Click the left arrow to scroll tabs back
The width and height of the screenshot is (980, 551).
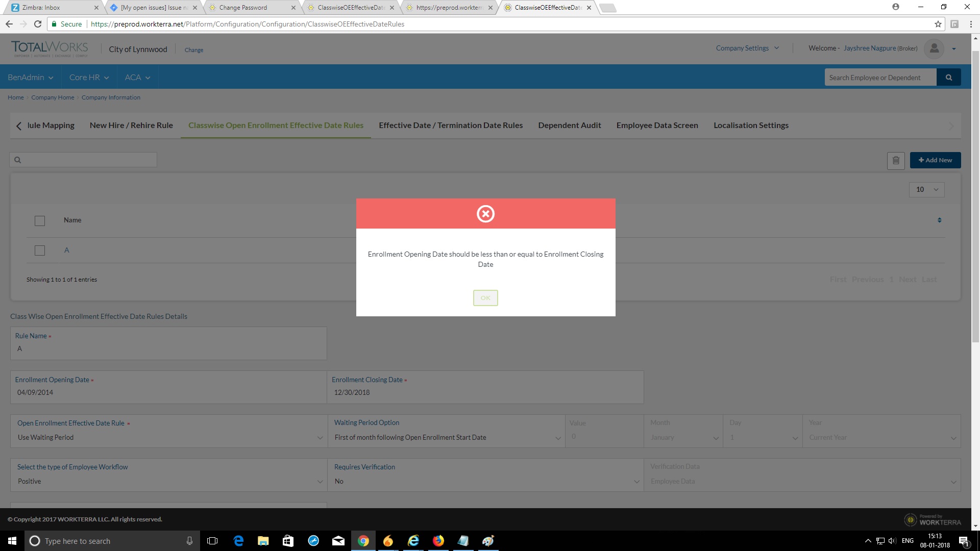19,126
